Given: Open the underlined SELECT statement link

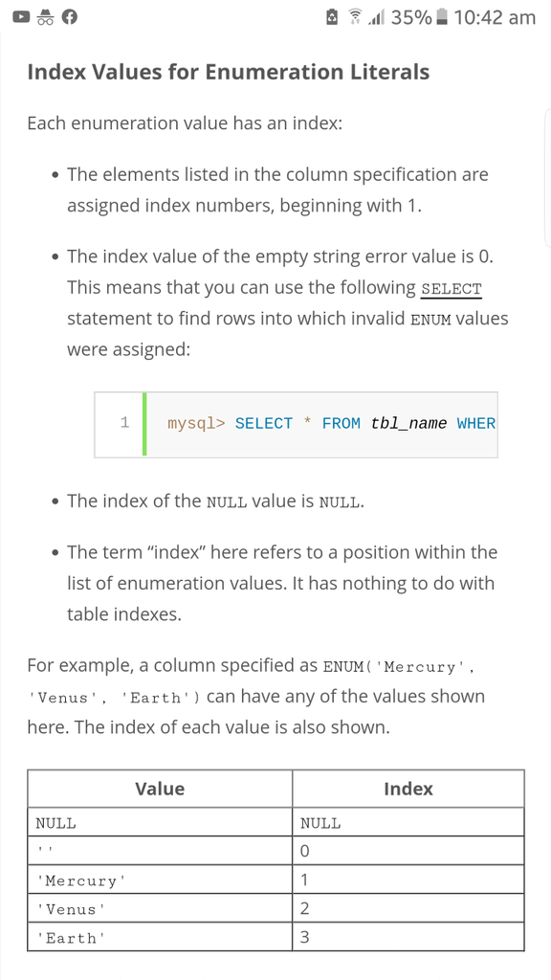Looking at the screenshot, I should point(452,290).
